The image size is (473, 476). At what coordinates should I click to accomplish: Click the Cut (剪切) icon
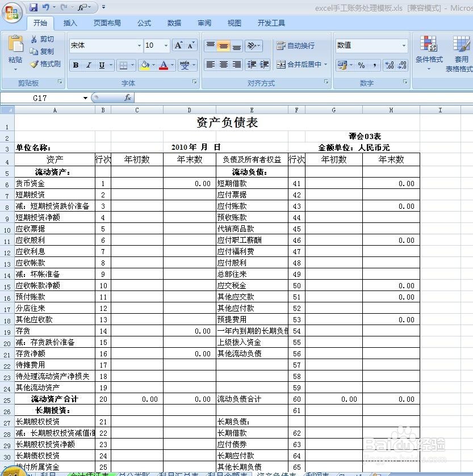(x=44, y=39)
